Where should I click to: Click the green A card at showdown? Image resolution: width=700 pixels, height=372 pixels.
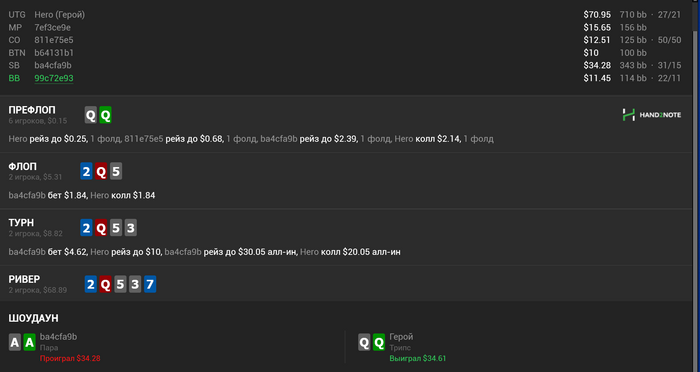tap(29, 342)
